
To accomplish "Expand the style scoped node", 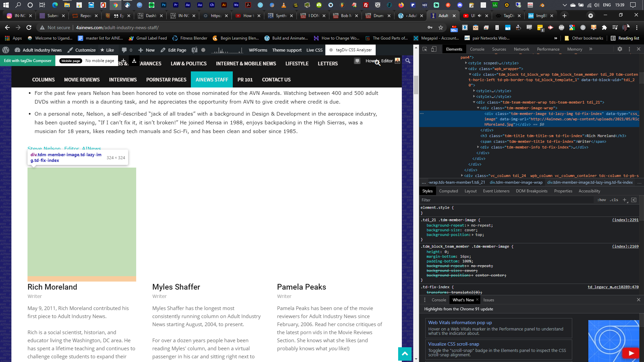I will point(466,63).
